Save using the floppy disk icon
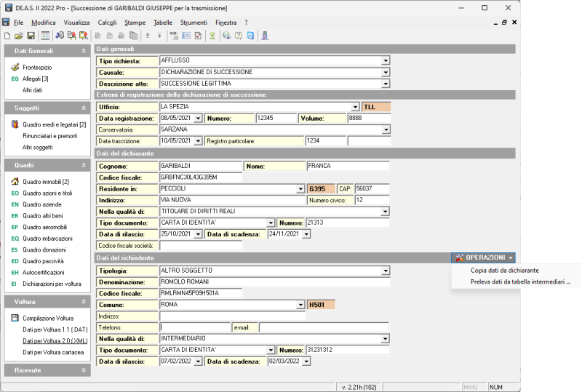Screen dimensions: 582x392 pyautogui.click(x=31, y=35)
